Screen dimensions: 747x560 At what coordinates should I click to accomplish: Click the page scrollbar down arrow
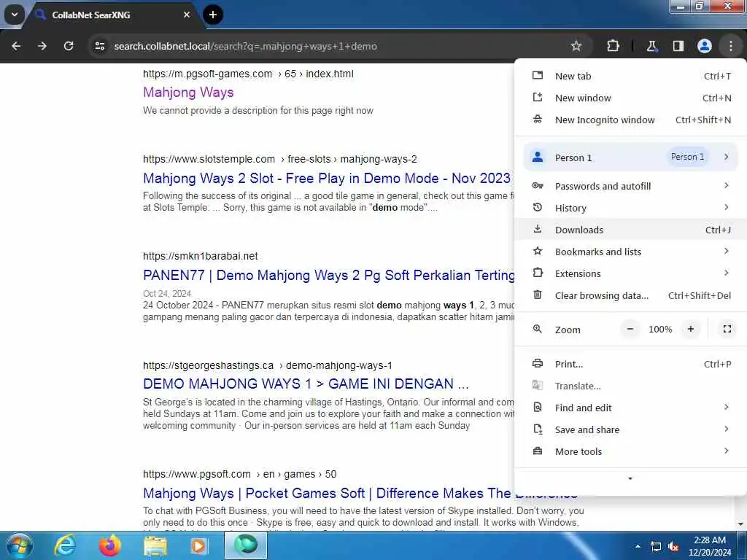point(741,525)
